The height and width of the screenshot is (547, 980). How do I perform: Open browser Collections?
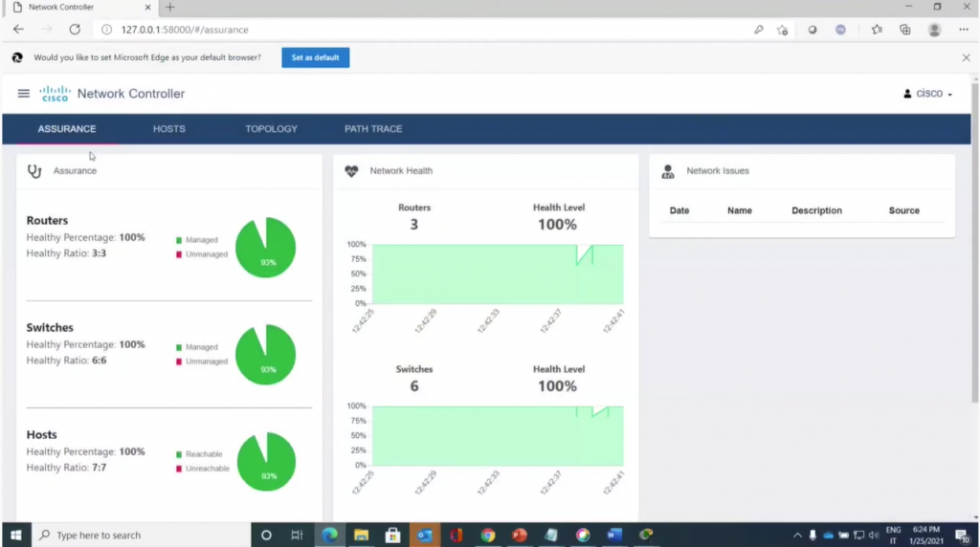(905, 30)
